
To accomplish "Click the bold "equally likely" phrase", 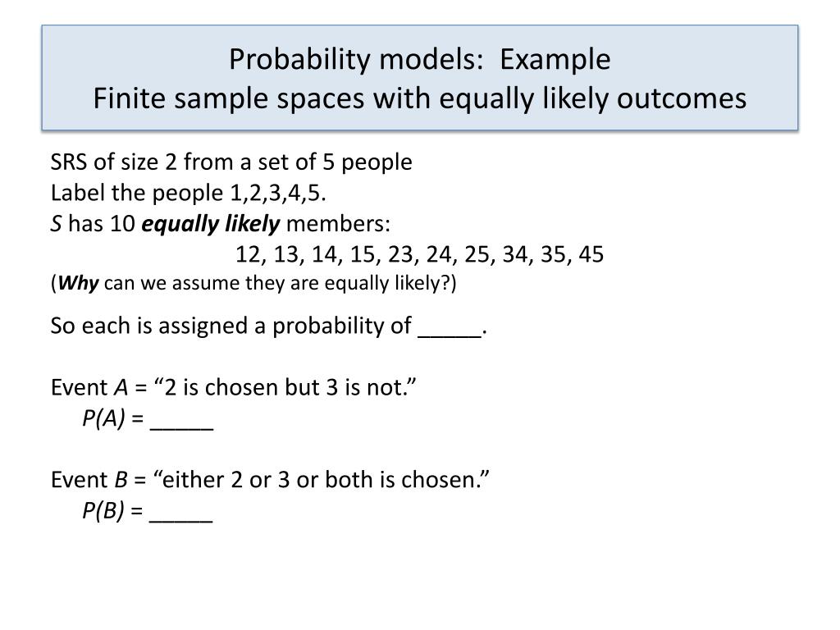I will (211, 224).
